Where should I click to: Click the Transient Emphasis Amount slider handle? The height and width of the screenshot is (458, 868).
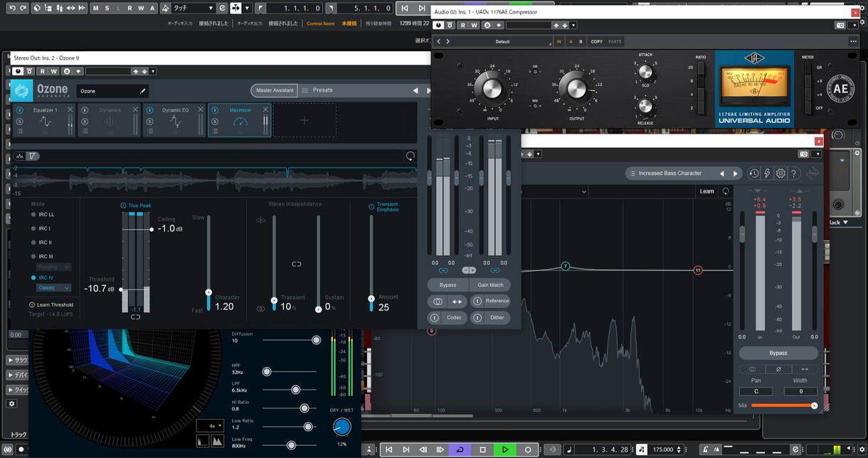tap(371, 299)
